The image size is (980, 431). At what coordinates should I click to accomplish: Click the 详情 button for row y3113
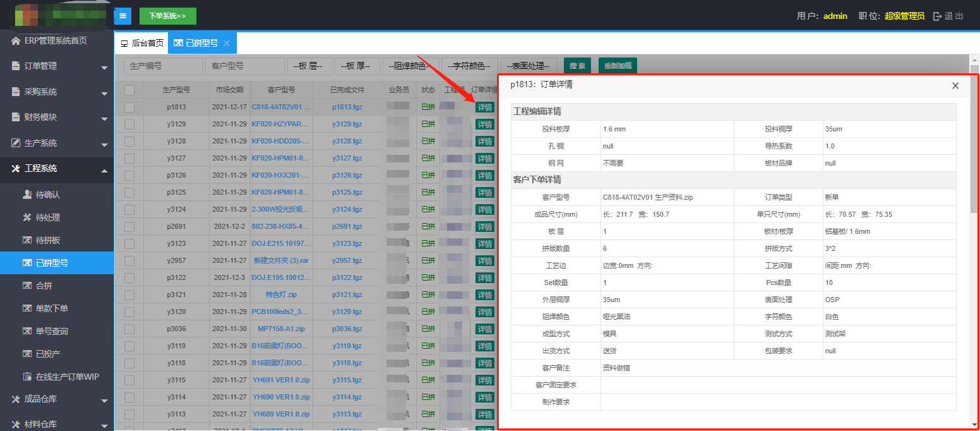pos(484,415)
